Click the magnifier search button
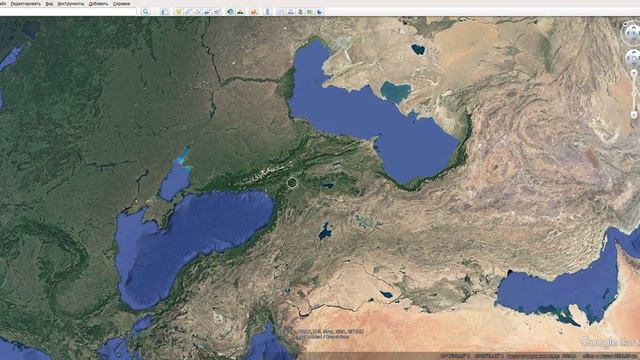 (145, 12)
